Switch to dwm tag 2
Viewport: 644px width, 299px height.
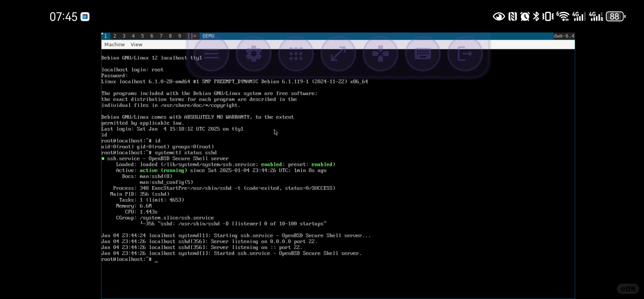pos(115,36)
